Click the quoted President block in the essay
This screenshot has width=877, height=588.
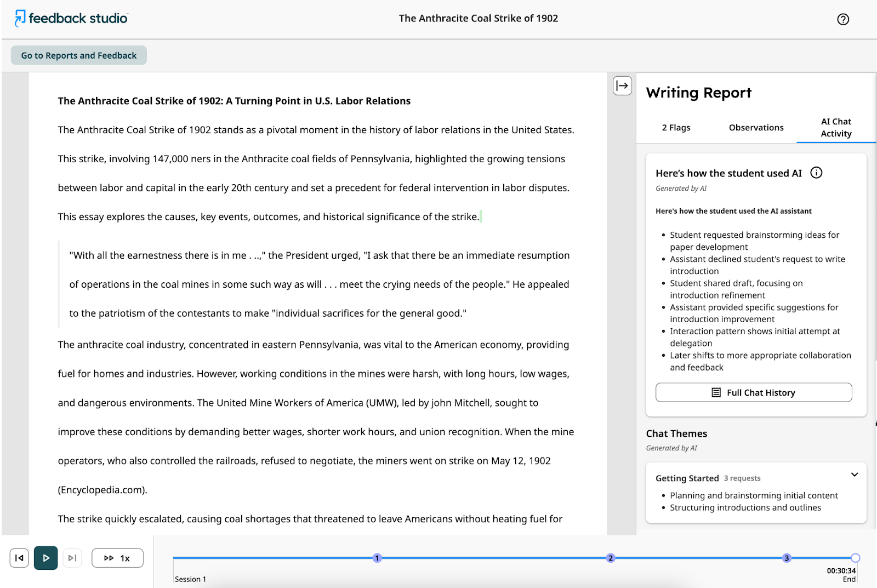[319, 284]
